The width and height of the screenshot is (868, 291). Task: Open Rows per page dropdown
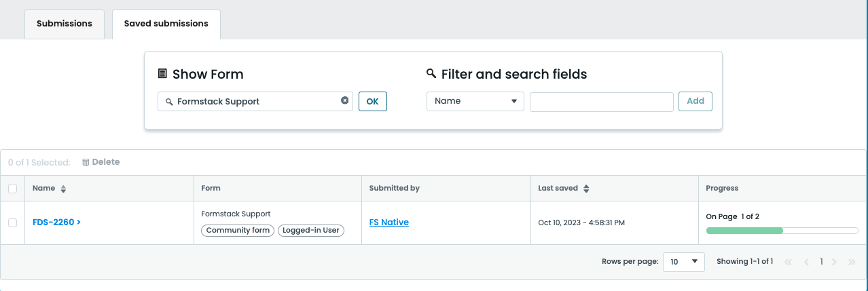pos(683,261)
